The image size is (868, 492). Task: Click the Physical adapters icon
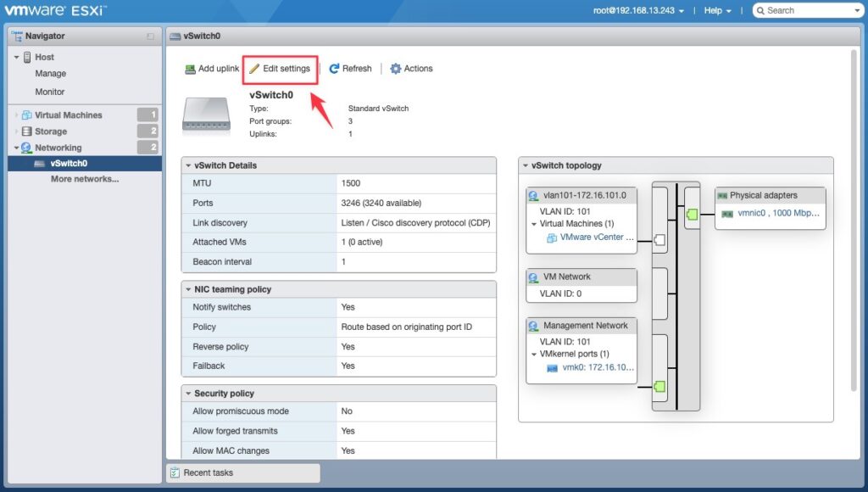(x=722, y=196)
